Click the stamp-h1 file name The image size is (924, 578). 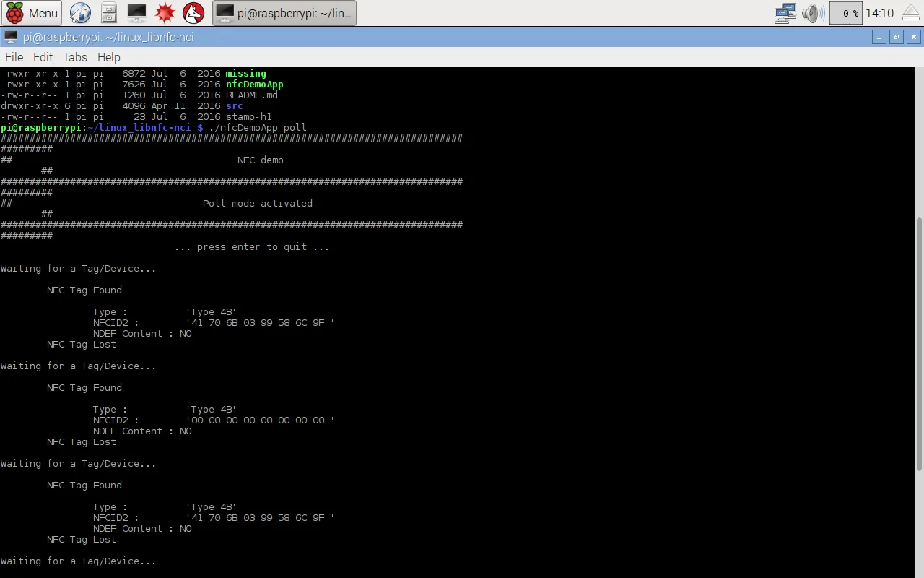(x=248, y=116)
